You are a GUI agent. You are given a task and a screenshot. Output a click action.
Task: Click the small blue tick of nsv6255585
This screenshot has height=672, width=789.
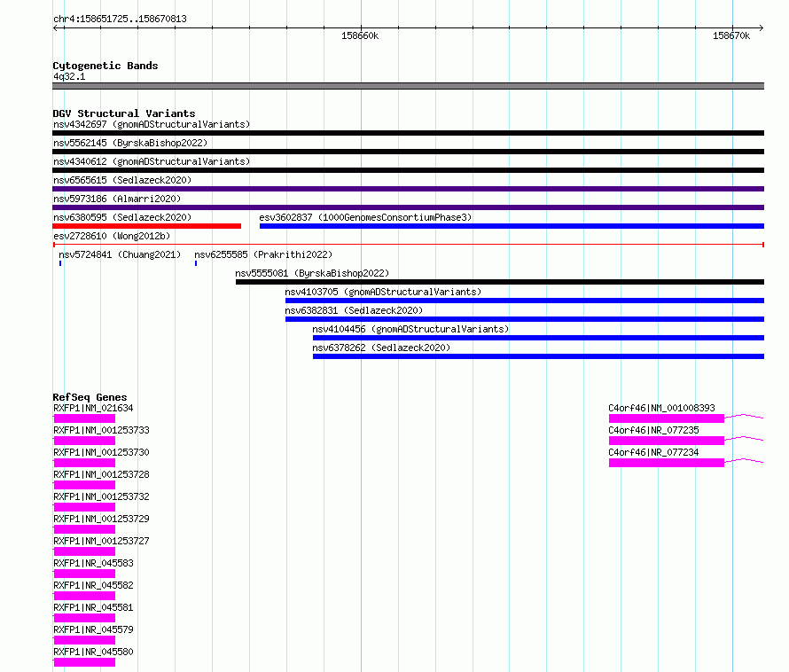click(196, 263)
